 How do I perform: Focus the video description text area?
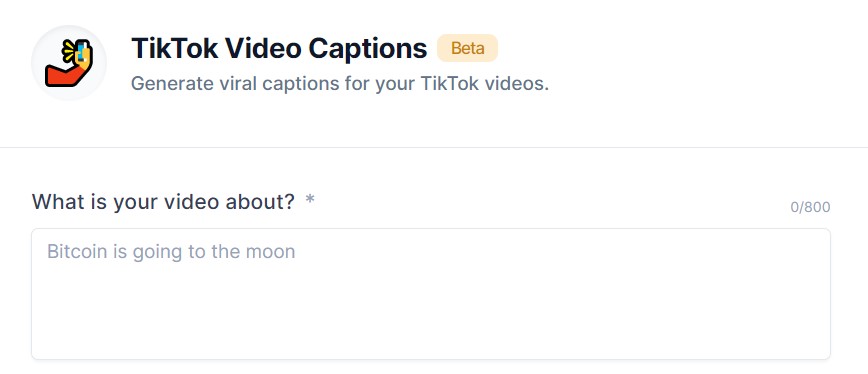click(431, 294)
